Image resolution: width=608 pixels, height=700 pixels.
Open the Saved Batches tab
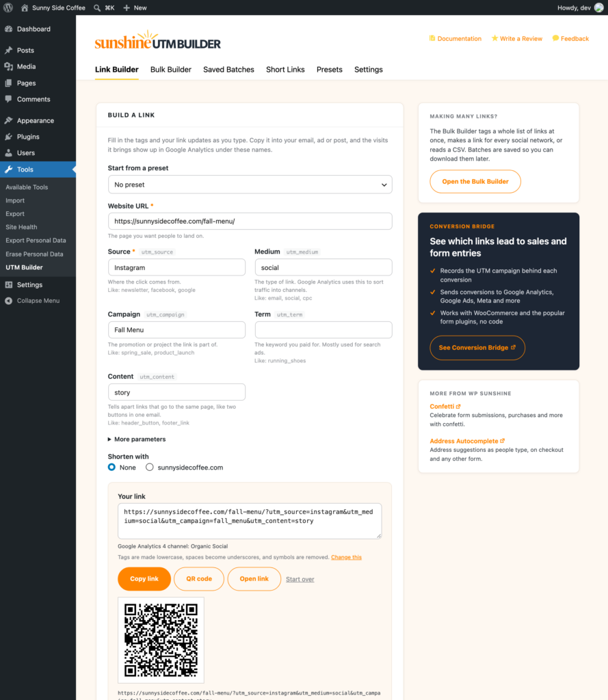[228, 70]
